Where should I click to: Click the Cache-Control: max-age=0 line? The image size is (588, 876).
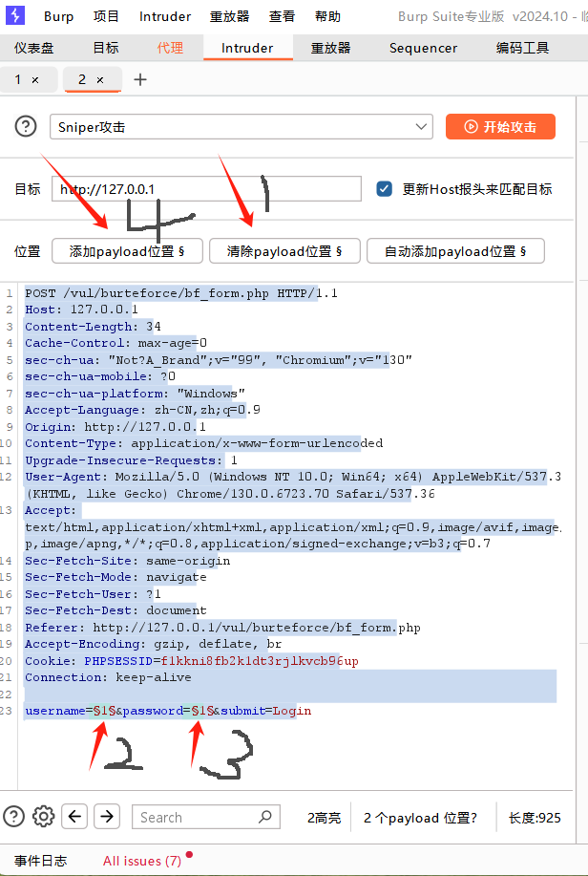click(116, 342)
